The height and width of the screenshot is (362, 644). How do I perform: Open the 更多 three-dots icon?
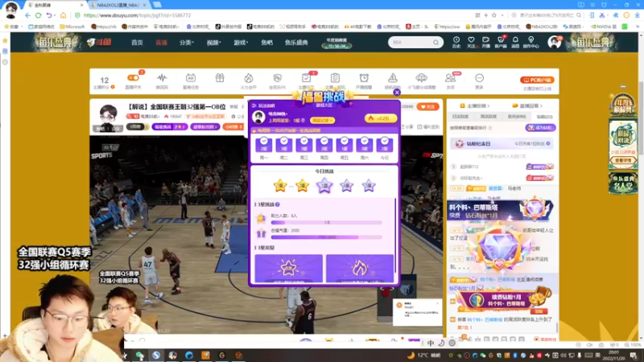[479, 80]
